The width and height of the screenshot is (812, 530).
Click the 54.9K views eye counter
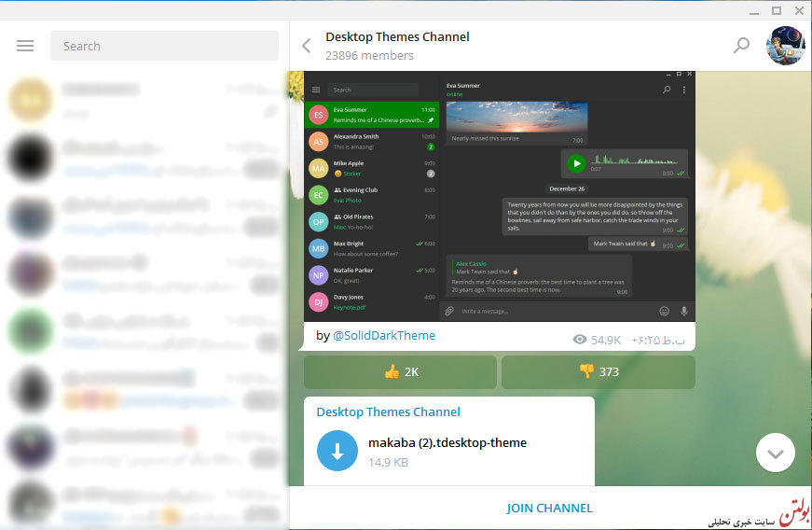pyautogui.click(x=596, y=340)
